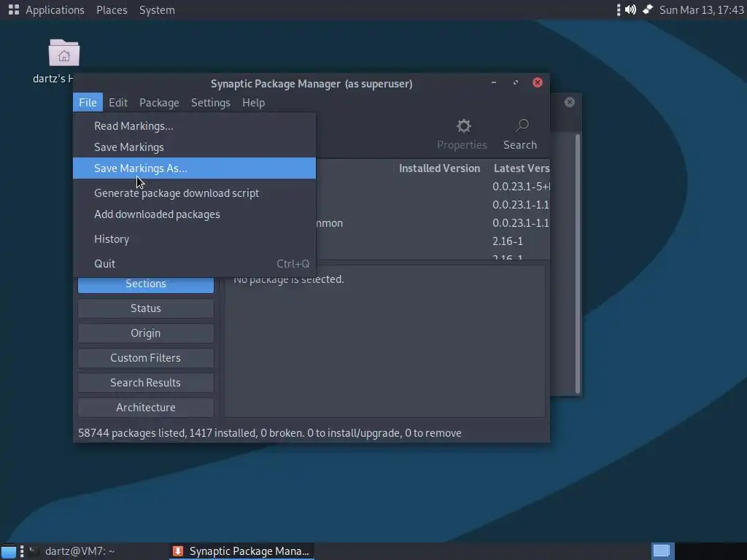Select Quit in the File menu

tap(194, 263)
